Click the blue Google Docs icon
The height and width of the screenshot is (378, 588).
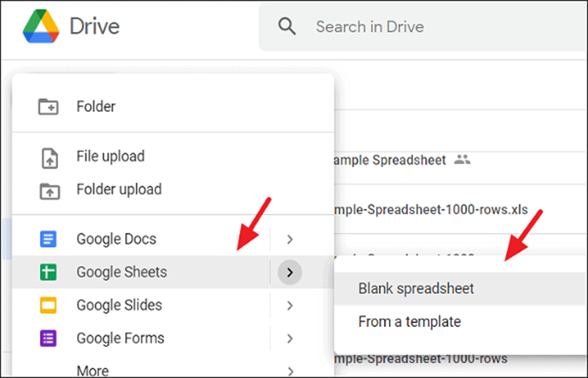49,239
